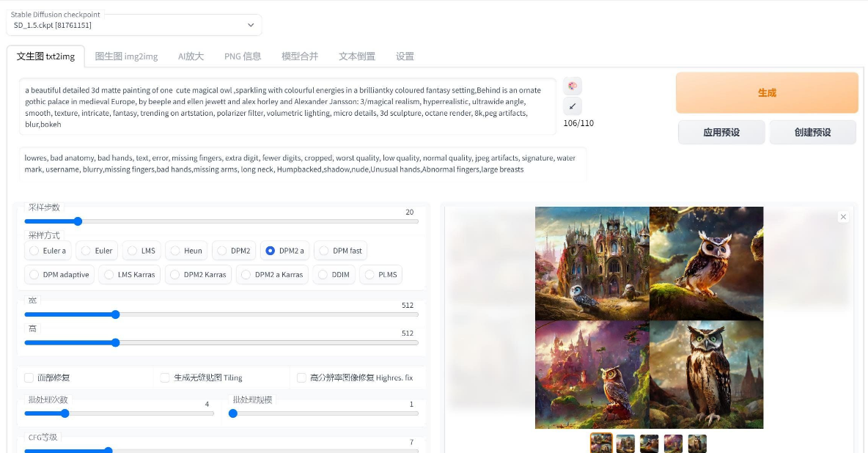Adjust the 采样步数 sampling steps slider
This screenshot has height=453, width=868.
tap(78, 221)
